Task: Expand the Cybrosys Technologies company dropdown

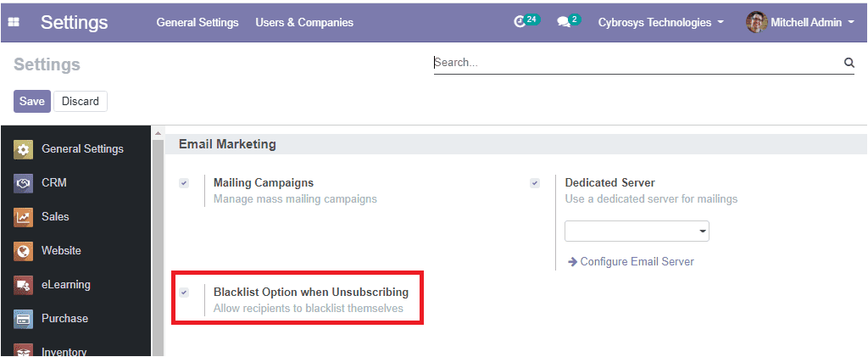Action: [661, 23]
